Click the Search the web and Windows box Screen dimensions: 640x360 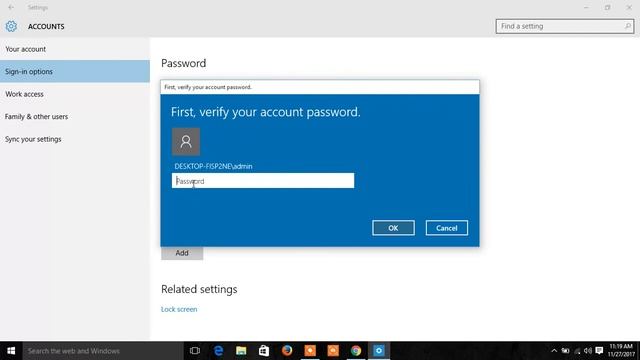pyautogui.click(x=103, y=351)
